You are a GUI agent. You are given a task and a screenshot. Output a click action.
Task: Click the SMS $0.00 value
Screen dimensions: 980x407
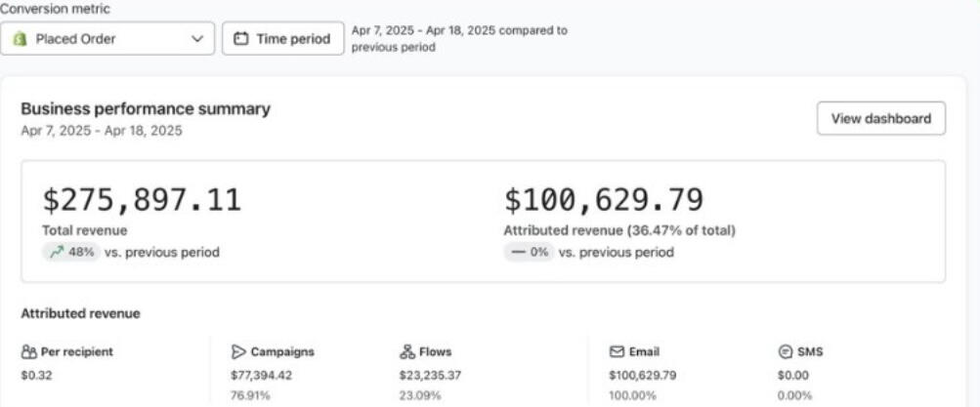[x=790, y=374]
